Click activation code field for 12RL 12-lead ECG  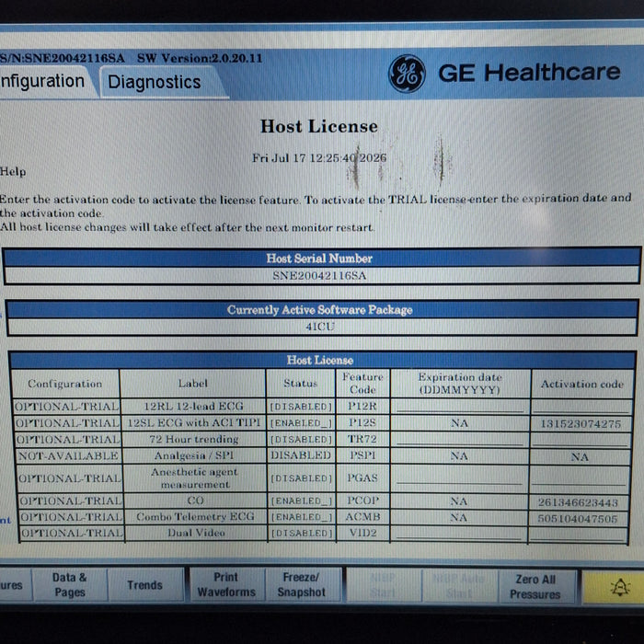(581, 407)
